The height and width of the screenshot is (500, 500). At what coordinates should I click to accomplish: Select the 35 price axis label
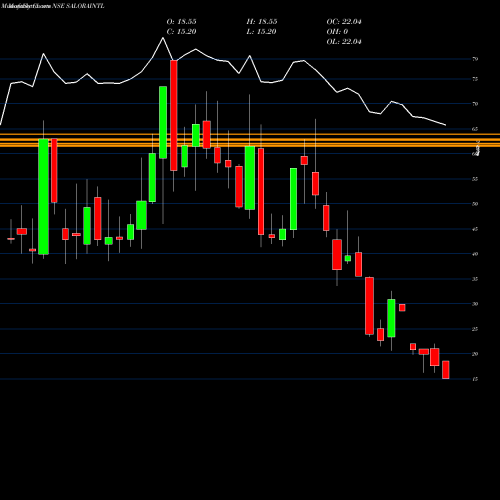[475, 279]
